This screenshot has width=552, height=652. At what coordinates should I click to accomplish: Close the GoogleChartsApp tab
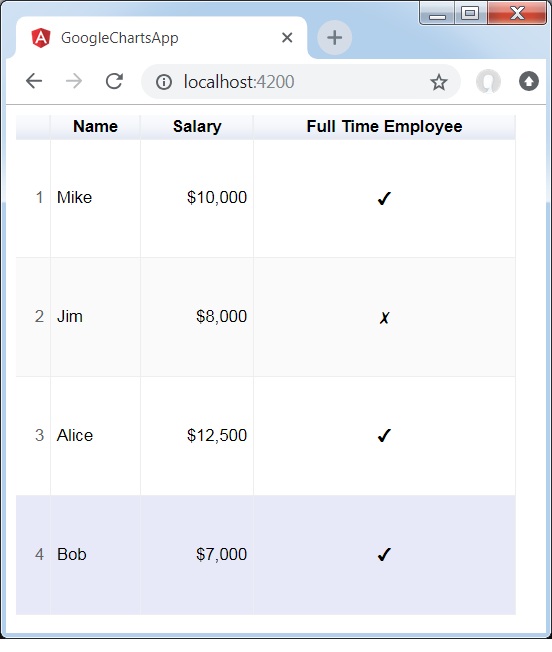287,38
